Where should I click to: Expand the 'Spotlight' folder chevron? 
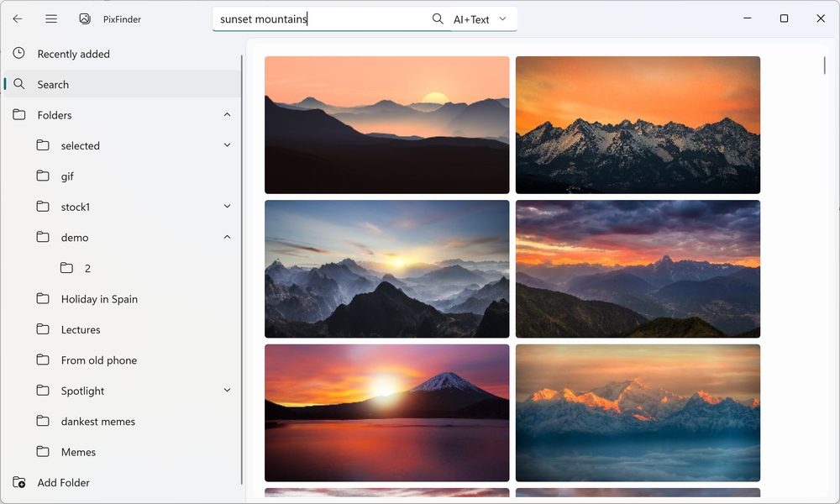(227, 390)
